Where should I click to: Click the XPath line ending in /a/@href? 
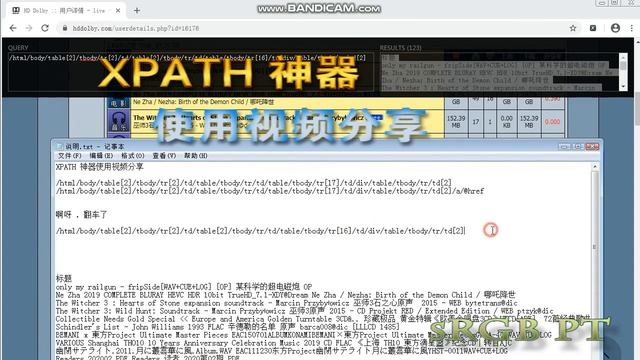pyautogui.click(x=270, y=191)
